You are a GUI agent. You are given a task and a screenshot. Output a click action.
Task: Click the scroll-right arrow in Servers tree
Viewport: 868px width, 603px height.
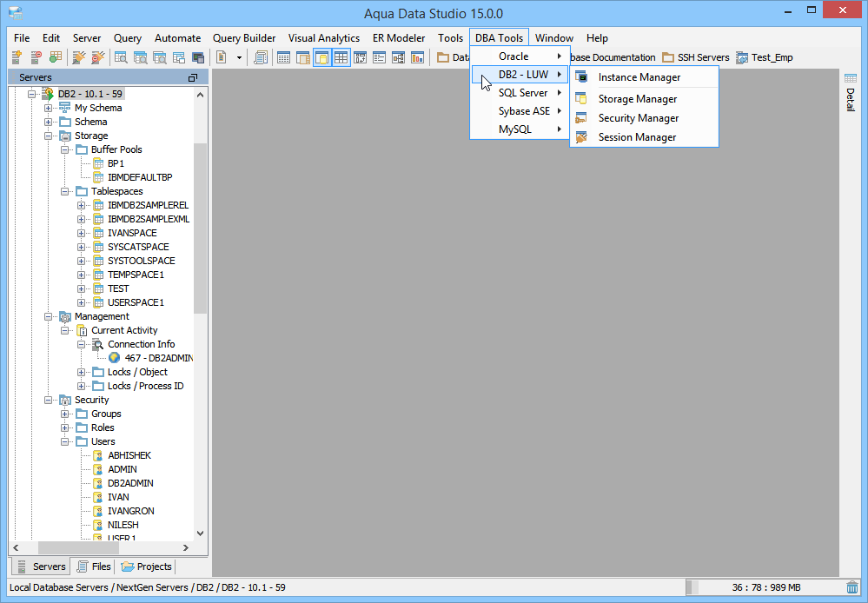(186, 547)
